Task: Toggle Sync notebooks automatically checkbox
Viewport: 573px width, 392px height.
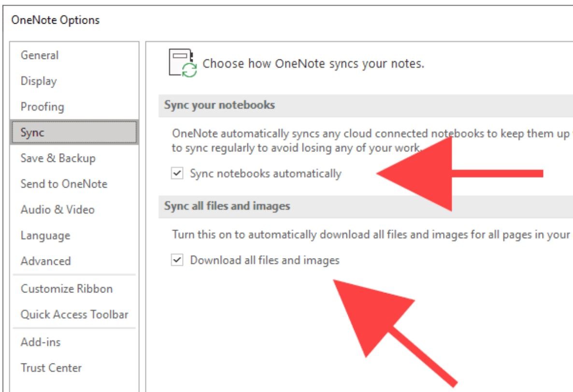Action: coord(177,173)
